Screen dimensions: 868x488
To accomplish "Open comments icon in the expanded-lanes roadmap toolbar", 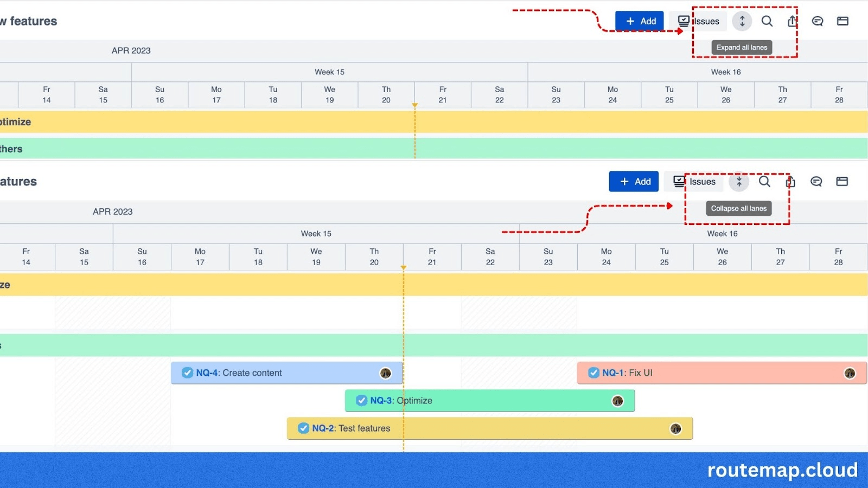I will pyautogui.click(x=816, y=182).
